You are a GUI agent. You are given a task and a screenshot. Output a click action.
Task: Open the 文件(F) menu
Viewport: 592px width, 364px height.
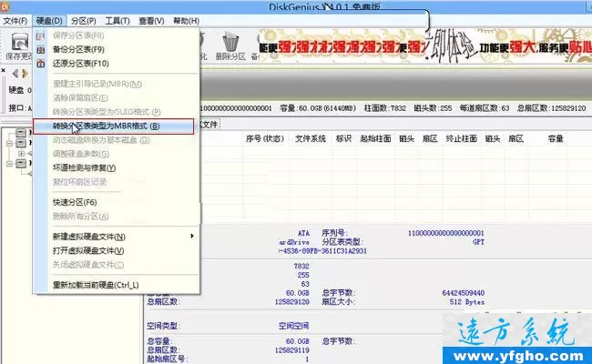coord(15,21)
